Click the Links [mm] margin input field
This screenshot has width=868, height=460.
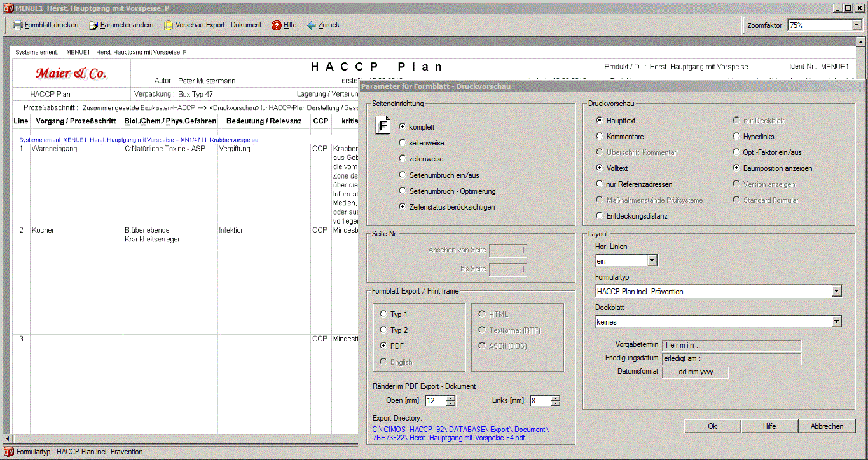pos(539,401)
